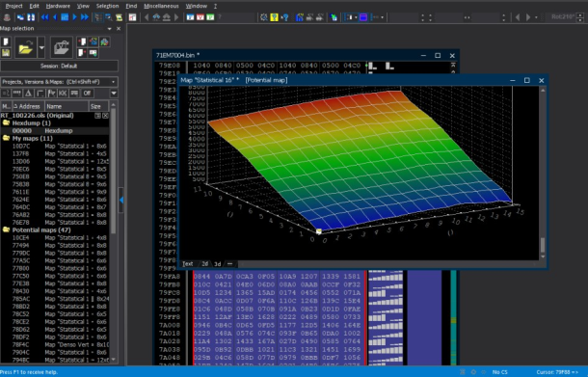The height and width of the screenshot is (377, 588).
Task: Toggle the KK filter button
Action: [x=63, y=93]
